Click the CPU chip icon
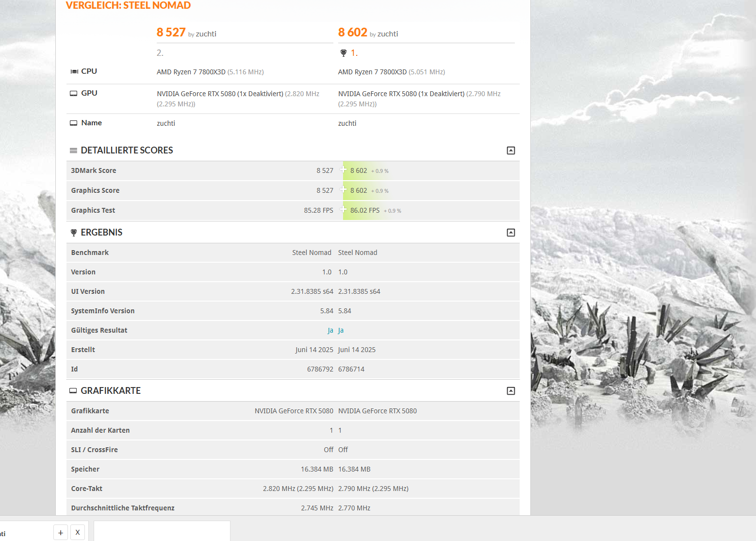Image resolution: width=756 pixels, height=541 pixels. 74,71
